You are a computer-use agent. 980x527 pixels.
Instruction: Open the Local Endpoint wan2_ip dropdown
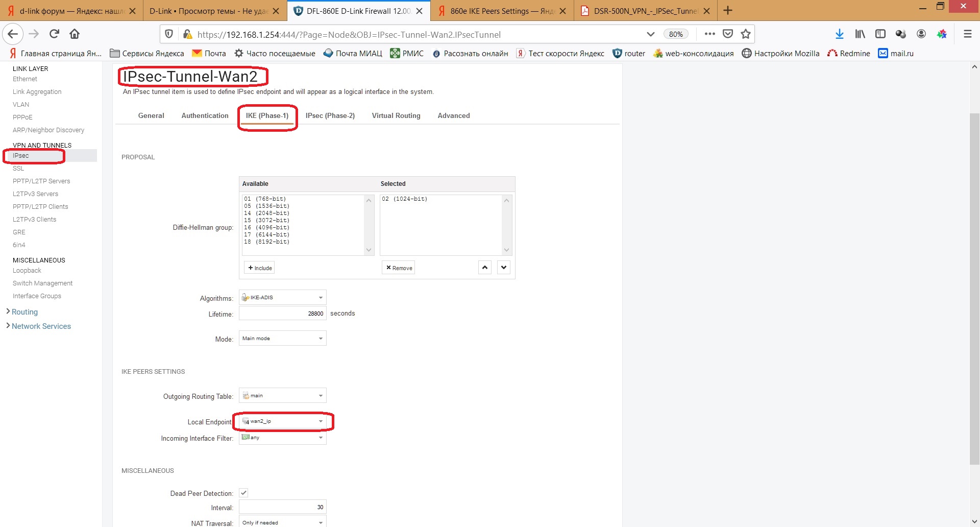click(283, 421)
